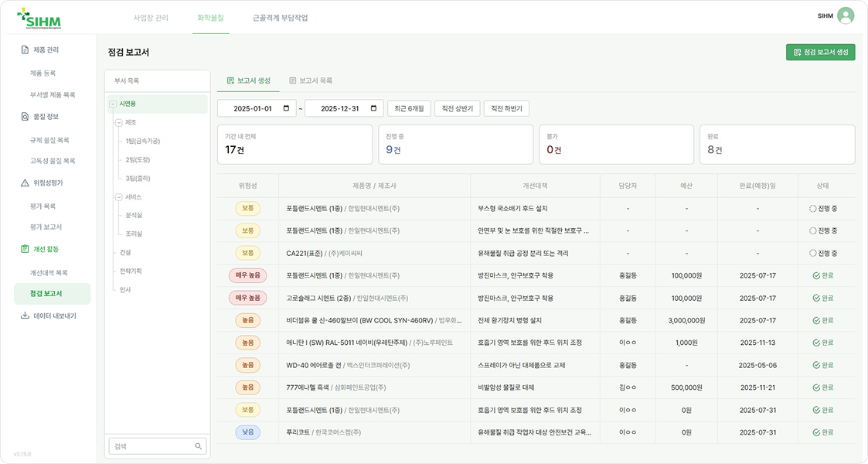Select the 보고서 목록 tab

point(311,81)
